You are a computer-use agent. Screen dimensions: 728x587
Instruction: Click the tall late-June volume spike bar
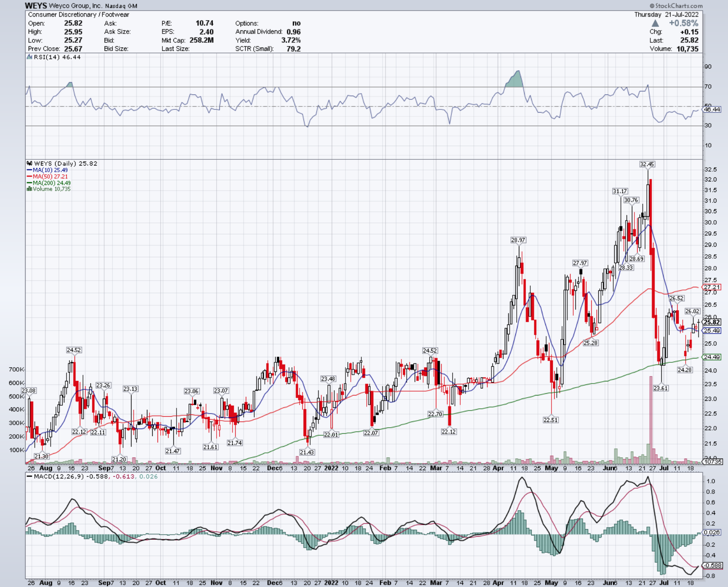(651, 419)
